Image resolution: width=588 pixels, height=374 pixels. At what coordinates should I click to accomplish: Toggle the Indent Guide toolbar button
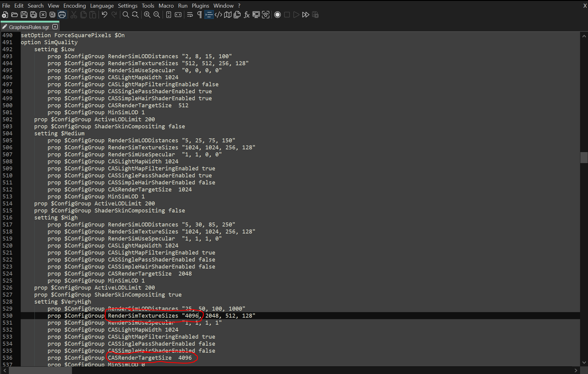209,15
